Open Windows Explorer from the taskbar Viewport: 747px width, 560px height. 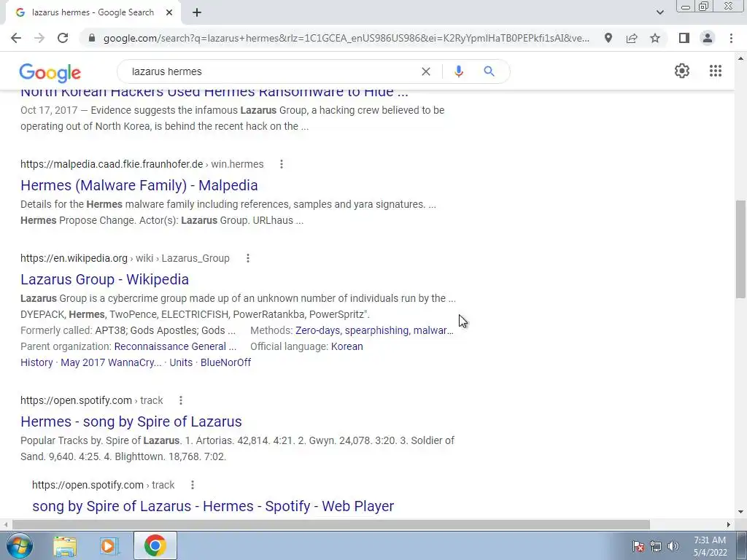coord(65,546)
